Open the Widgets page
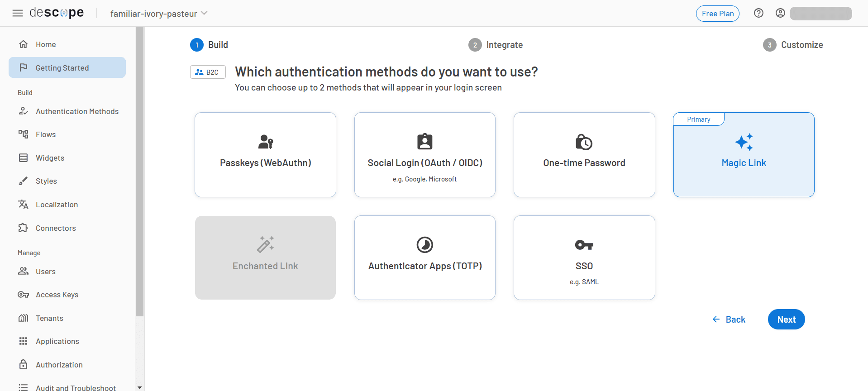 click(67, 158)
